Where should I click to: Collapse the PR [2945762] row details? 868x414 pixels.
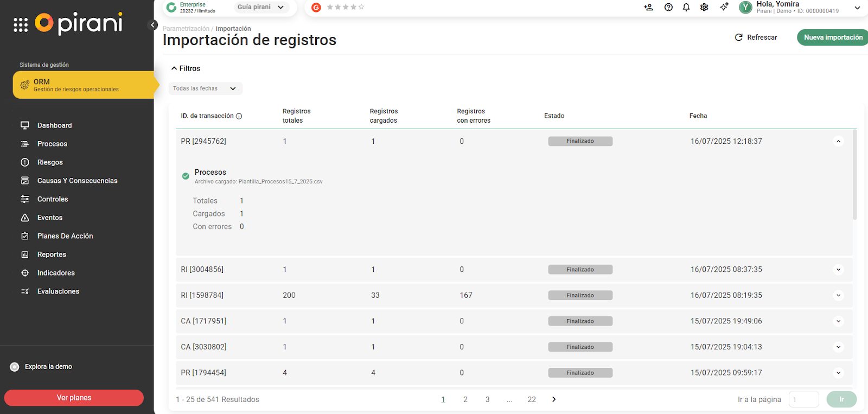838,142
